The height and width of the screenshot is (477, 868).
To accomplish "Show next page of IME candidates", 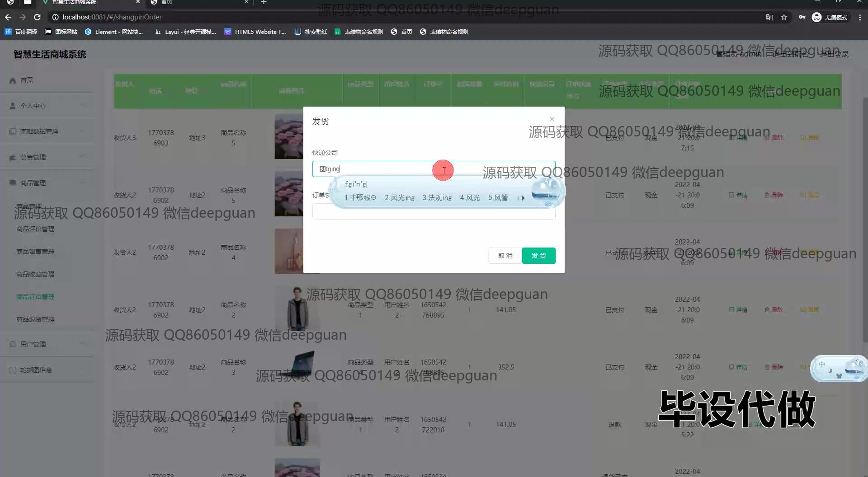I will click(x=524, y=198).
